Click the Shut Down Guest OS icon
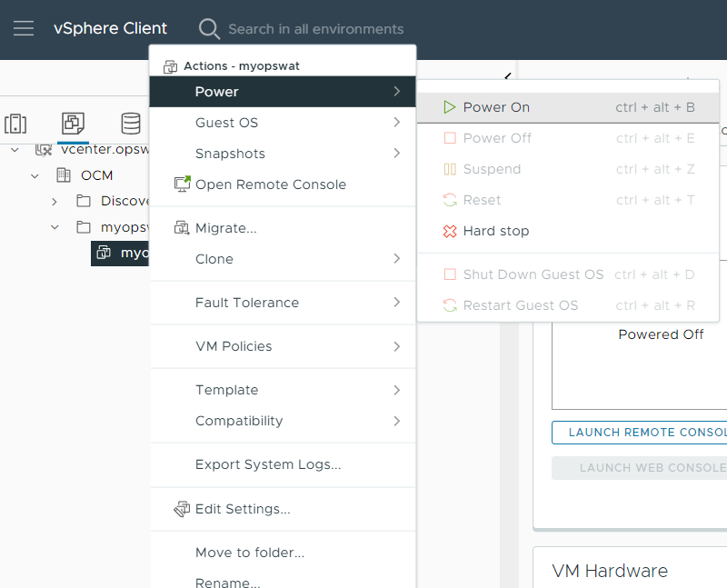 450,274
